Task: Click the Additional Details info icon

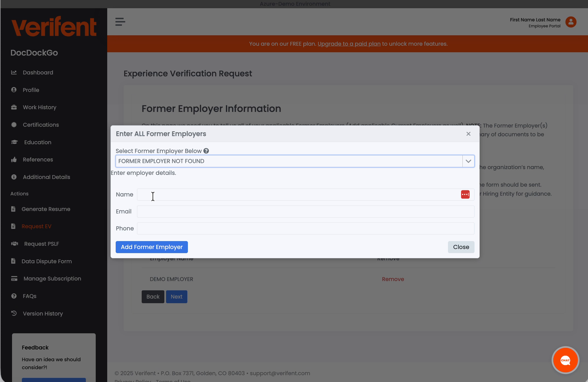Action: [x=14, y=177]
